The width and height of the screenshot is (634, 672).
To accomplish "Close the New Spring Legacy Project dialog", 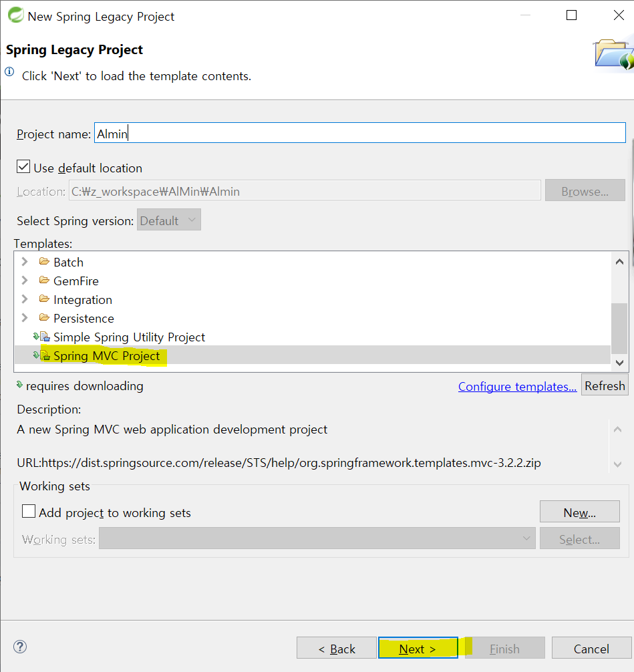I will coord(619,15).
